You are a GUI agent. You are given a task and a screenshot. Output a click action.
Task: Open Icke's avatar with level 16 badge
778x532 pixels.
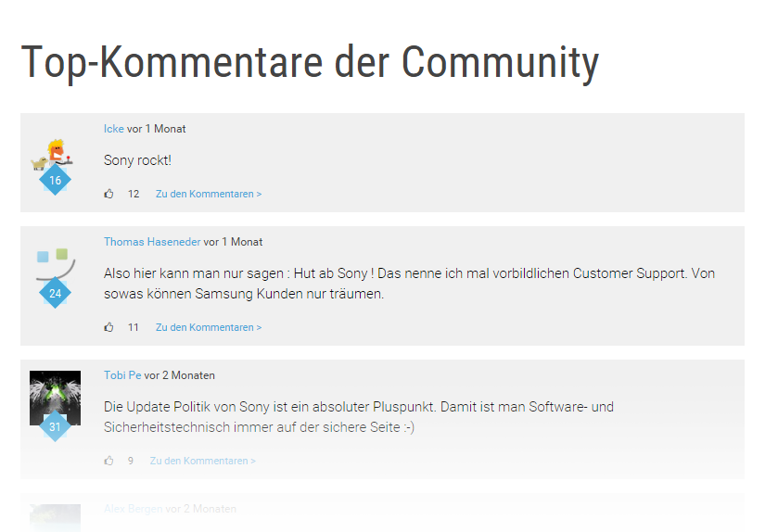(x=55, y=167)
